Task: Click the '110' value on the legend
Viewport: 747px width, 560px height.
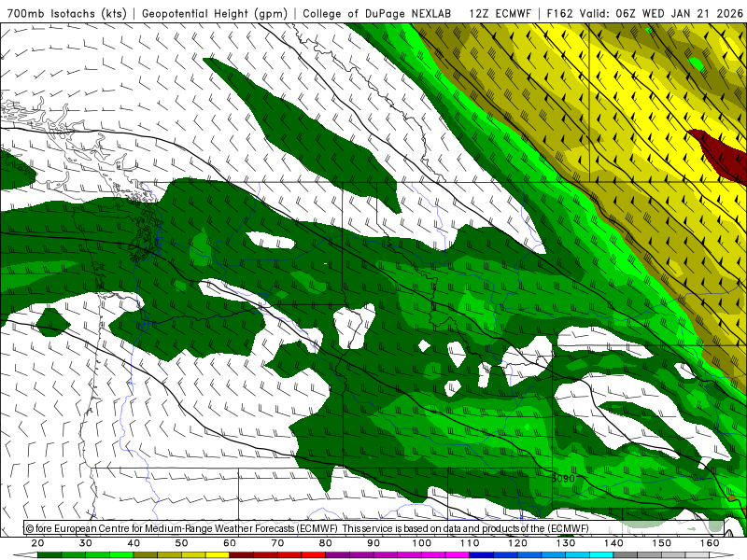Action: [x=470, y=543]
